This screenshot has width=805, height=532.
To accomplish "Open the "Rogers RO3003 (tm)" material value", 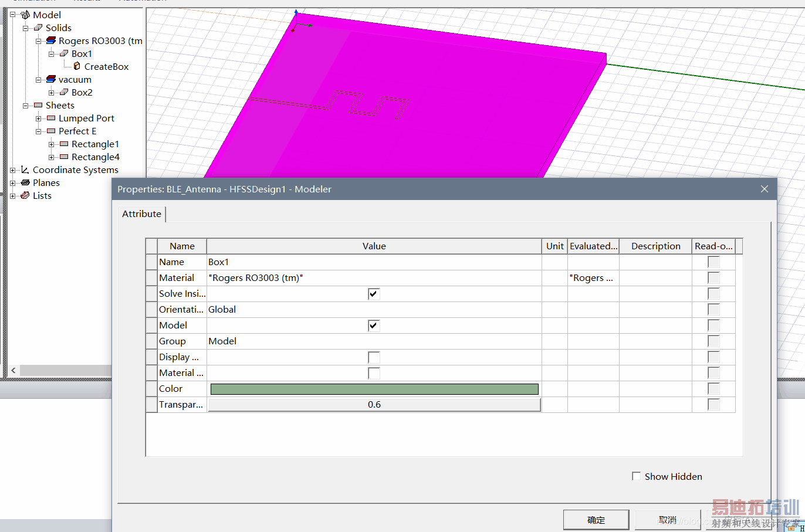I will [x=374, y=278].
